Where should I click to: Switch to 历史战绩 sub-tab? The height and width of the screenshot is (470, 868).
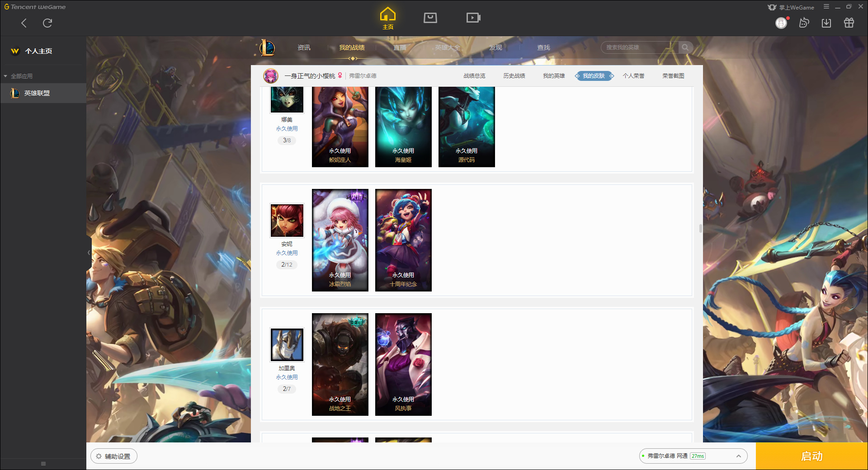tap(514, 76)
